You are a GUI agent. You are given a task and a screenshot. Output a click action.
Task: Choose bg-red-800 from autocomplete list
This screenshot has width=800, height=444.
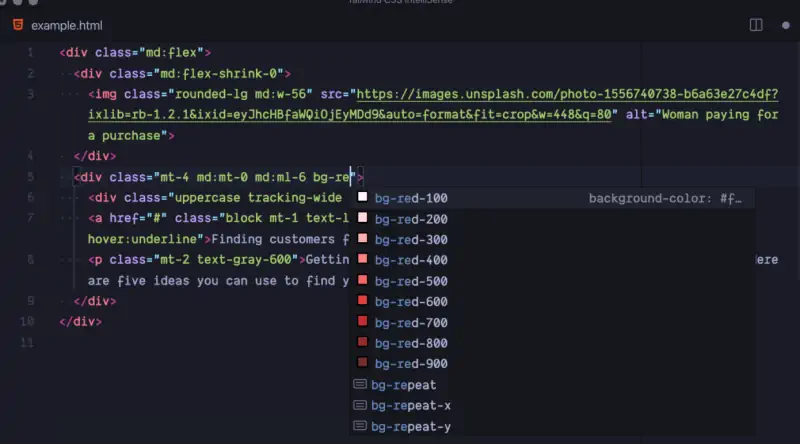pyautogui.click(x=552, y=343)
